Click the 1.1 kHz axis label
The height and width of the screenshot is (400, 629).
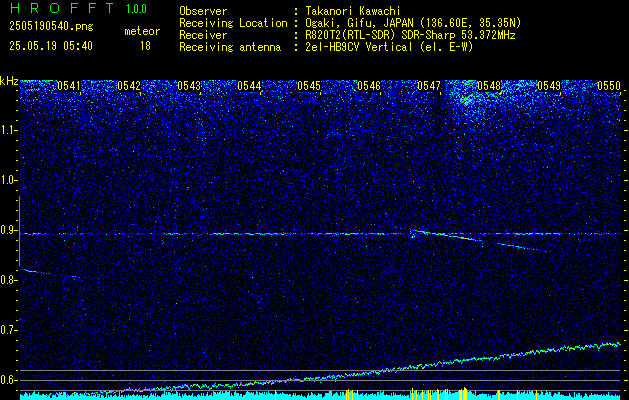point(8,130)
